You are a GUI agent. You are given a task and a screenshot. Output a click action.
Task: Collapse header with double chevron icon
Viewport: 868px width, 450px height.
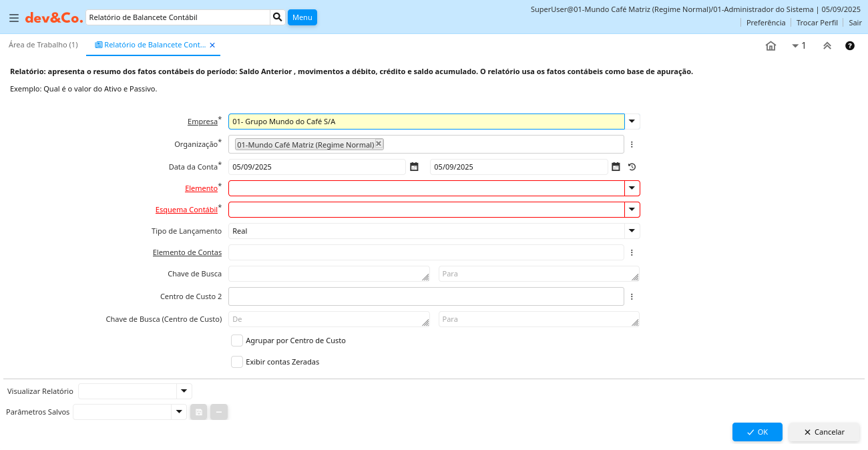click(827, 46)
